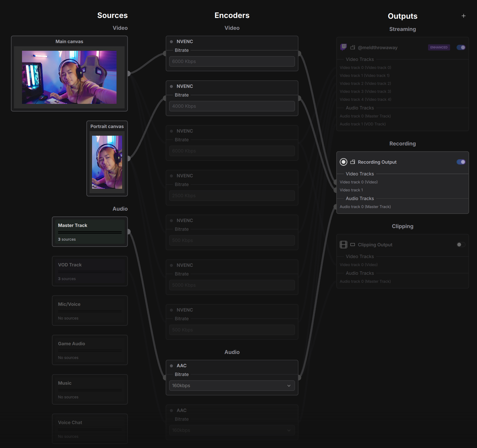Select Audio track 0 under Recording Output
Screen dimensions: 477x448
coord(365,207)
